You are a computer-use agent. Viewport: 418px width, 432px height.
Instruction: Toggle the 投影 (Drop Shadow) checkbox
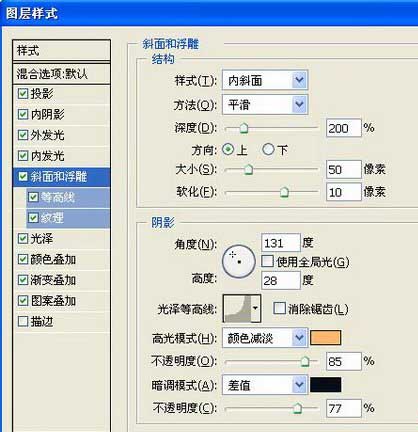pyautogui.click(x=23, y=94)
